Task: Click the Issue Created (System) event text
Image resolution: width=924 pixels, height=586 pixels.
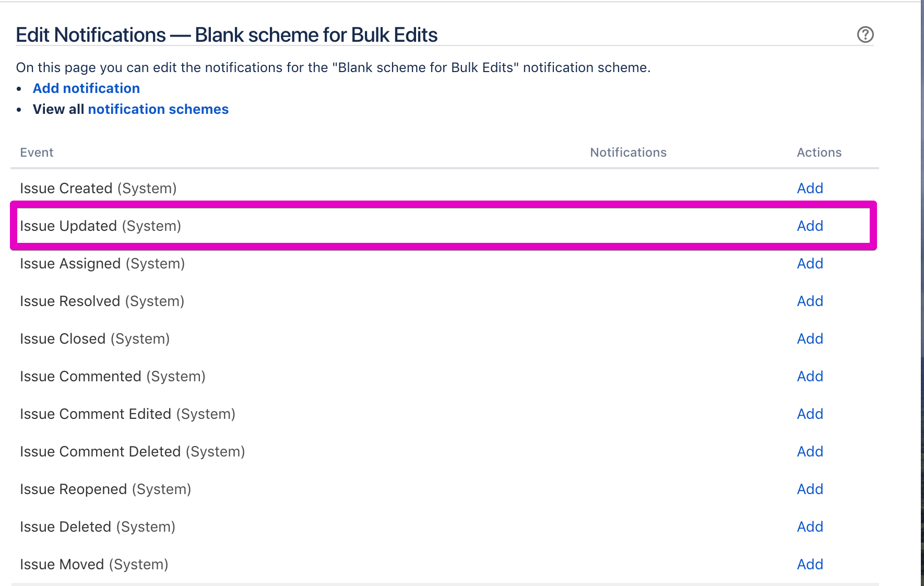Action: (98, 189)
